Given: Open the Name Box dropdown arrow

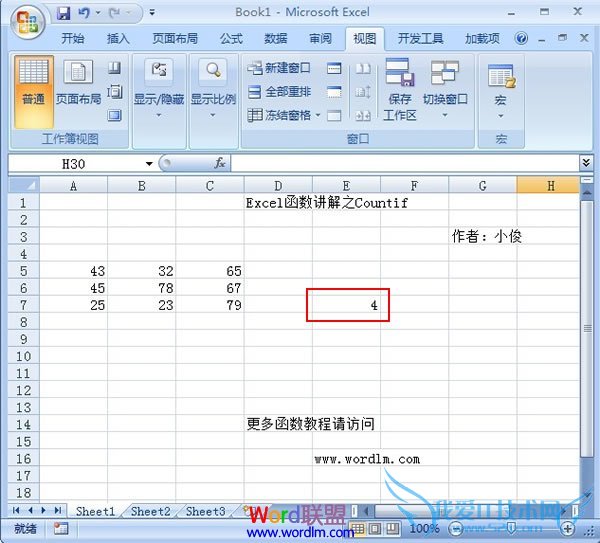Looking at the screenshot, I should (x=149, y=164).
